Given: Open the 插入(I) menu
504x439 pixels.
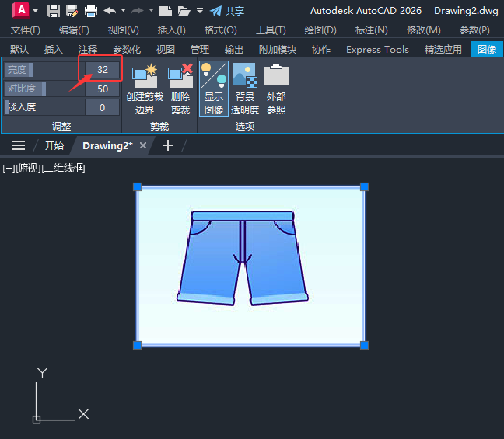Looking at the screenshot, I should click(x=172, y=30).
